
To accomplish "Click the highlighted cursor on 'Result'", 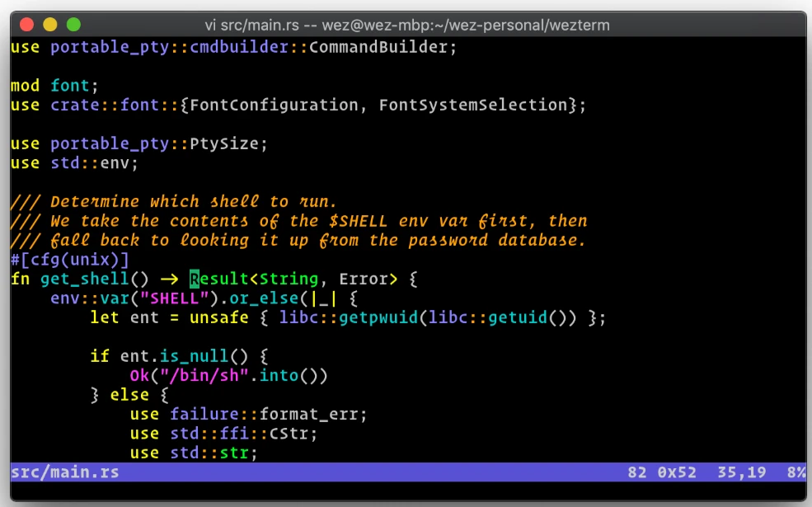I will coord(195,279).
